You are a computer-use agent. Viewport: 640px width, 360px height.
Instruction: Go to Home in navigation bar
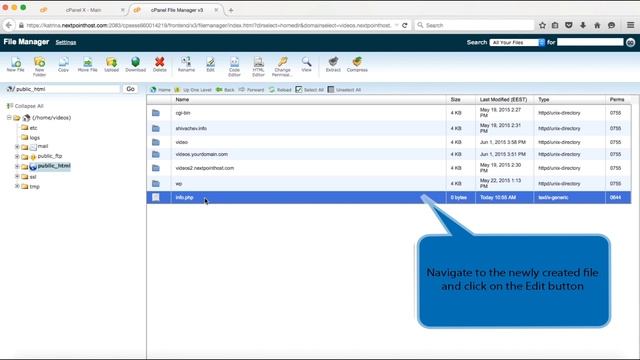pyautogui.click(x=160, y=90)
